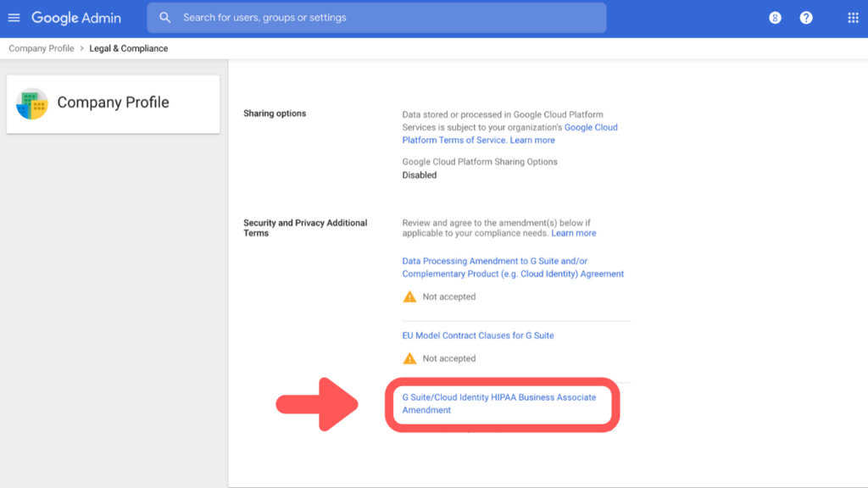Image resolution: width=868 pixels, height=488 pixels.
Task: Open the Data Processing Amendment agreement
Action: pos(512,267)
